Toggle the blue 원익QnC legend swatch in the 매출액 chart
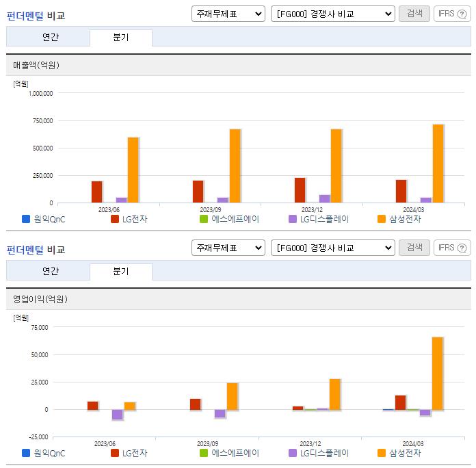The width and height of the screenshot is (476, 468). click(x=26, y=219)
